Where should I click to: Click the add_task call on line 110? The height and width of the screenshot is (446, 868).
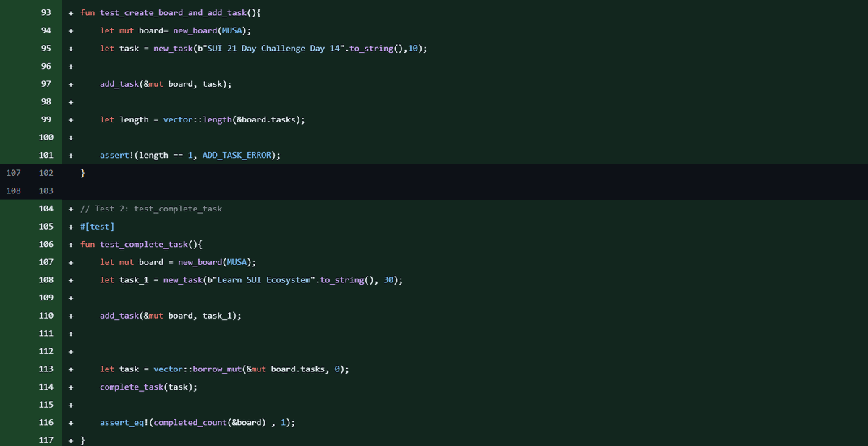119,315
